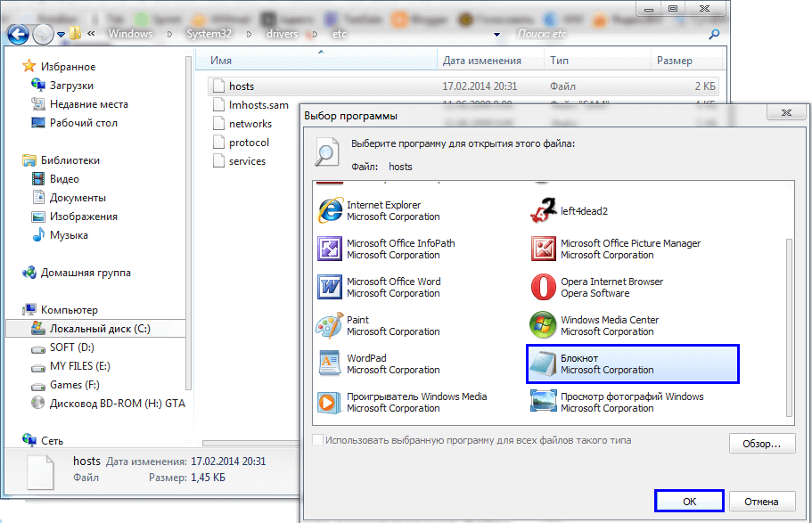812x523 pixels.
Task: Open the Документы library
Action: tap(69, 198)
